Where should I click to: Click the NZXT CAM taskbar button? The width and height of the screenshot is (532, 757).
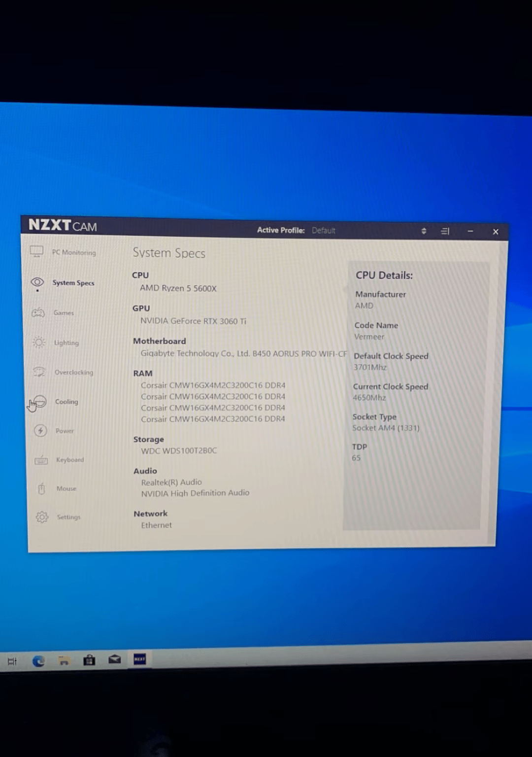[140, 659]
